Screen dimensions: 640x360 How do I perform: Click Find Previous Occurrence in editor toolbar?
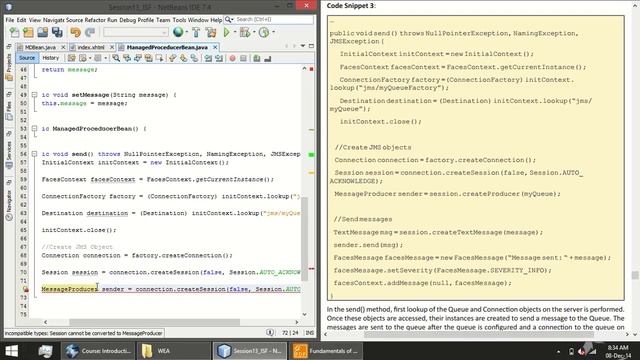pos(127,58)
